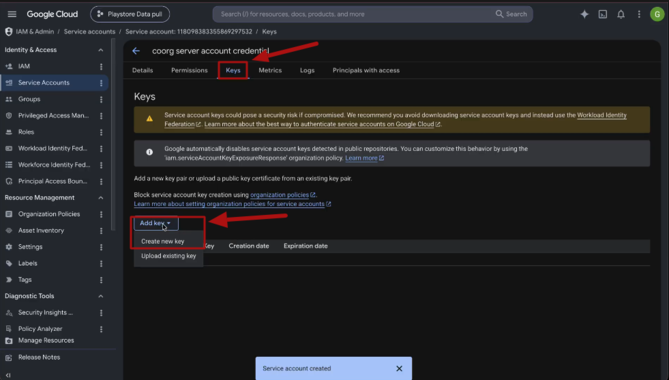
Task: Click the three-dot menu next to Organization Policies
Action: [101, 215]
